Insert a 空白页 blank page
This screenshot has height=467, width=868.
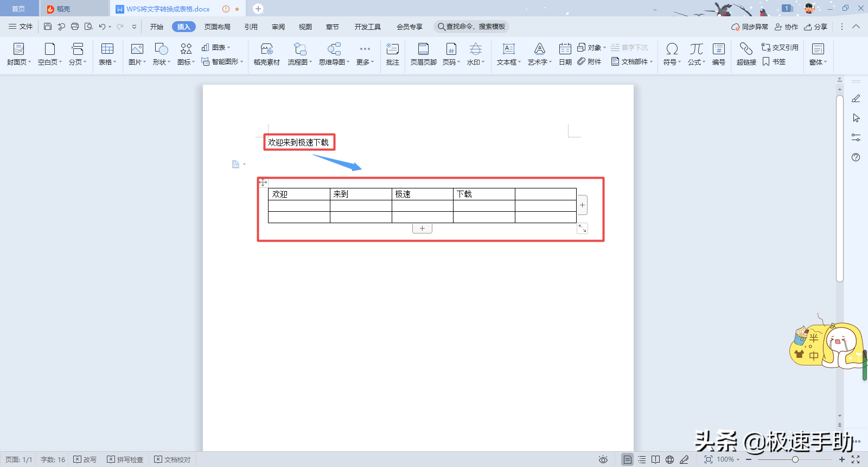pos(49,54)
